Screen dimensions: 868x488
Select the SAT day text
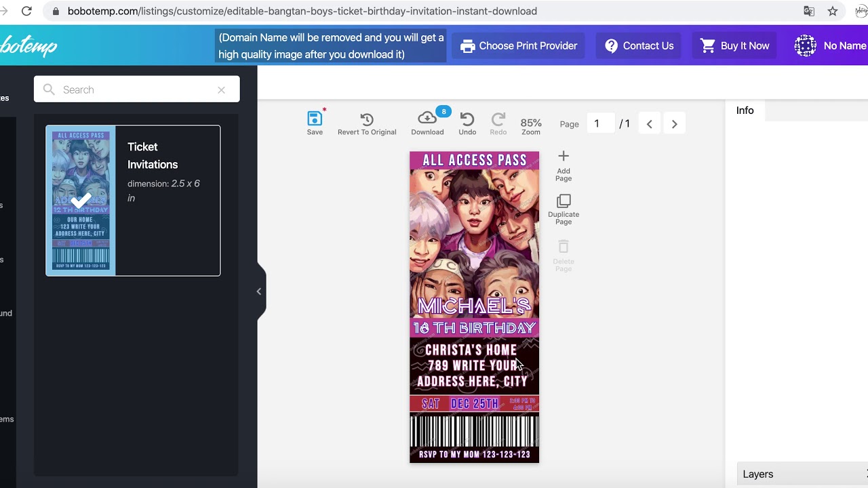tap(431, 404)
